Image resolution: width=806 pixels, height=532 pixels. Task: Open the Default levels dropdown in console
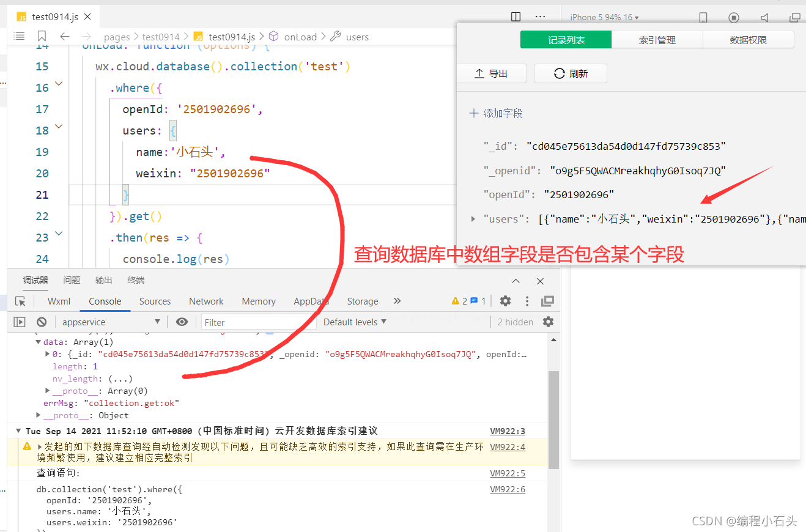coord(354,322)
